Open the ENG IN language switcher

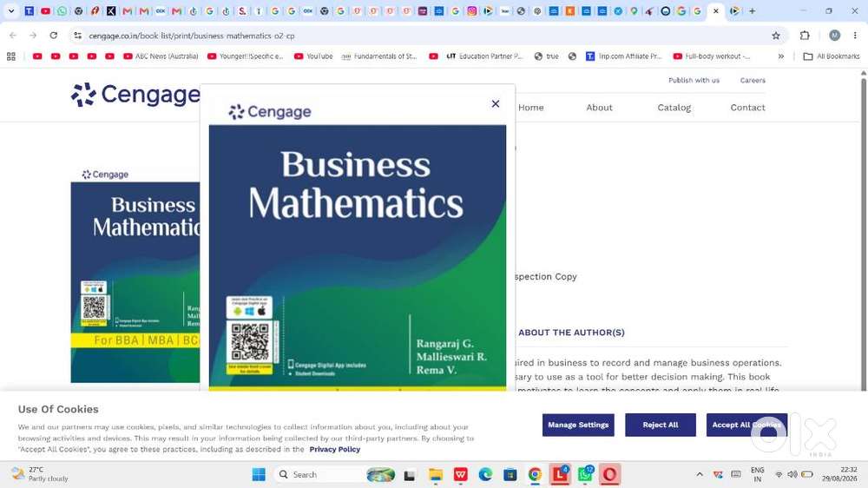tap(757, 474)
